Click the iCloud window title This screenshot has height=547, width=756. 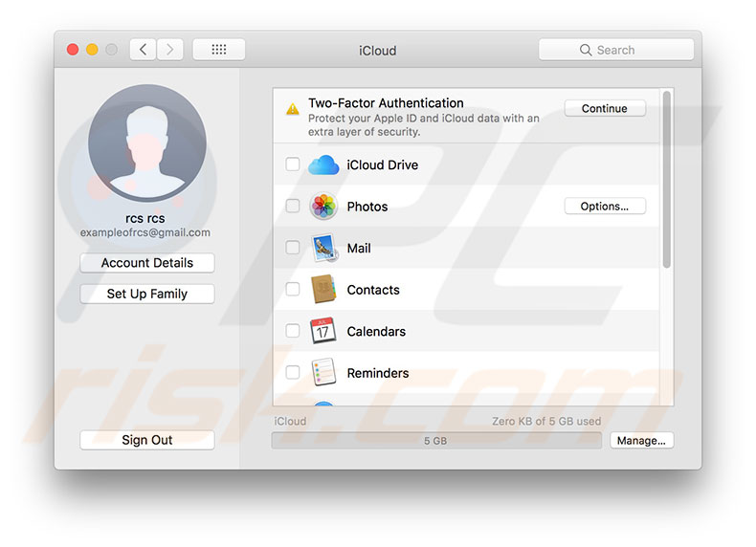[377, 51]
